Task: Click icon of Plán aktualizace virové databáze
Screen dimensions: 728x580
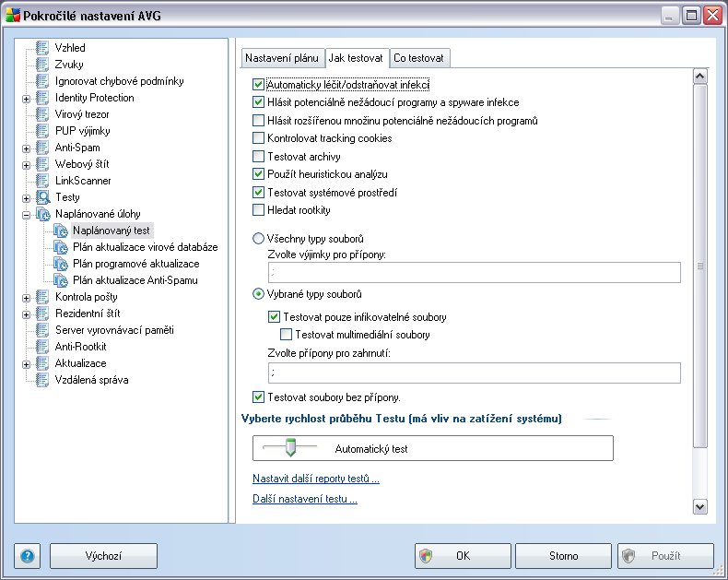Action: (60, 247)
